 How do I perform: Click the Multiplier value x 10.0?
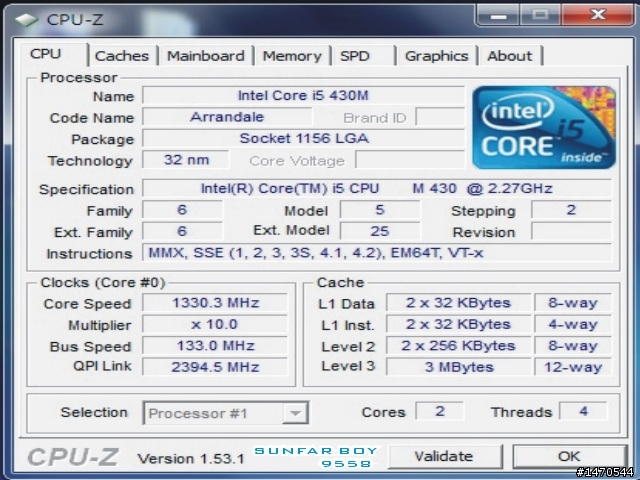point(215,324)
